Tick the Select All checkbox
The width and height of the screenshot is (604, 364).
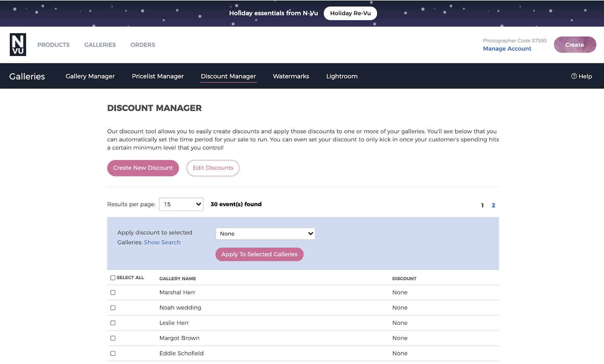pos(113,278)
